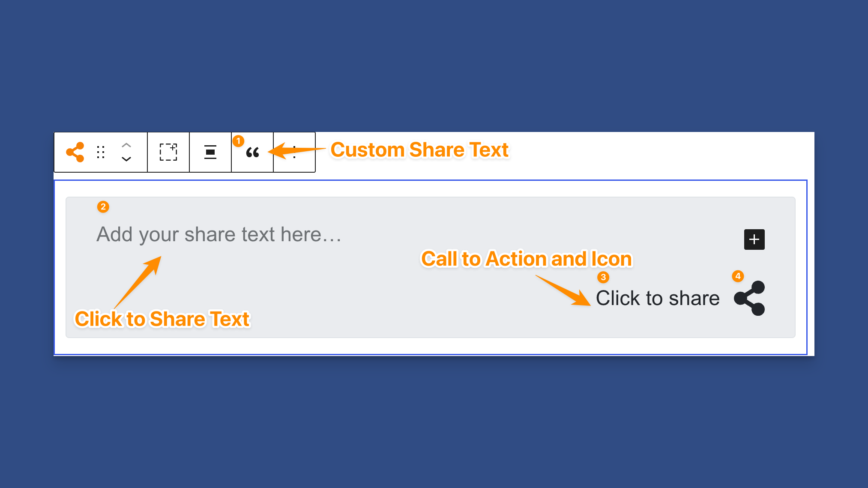Move block down with the down chevron
This screenshot has width=868, height=488.
point(126,159)
